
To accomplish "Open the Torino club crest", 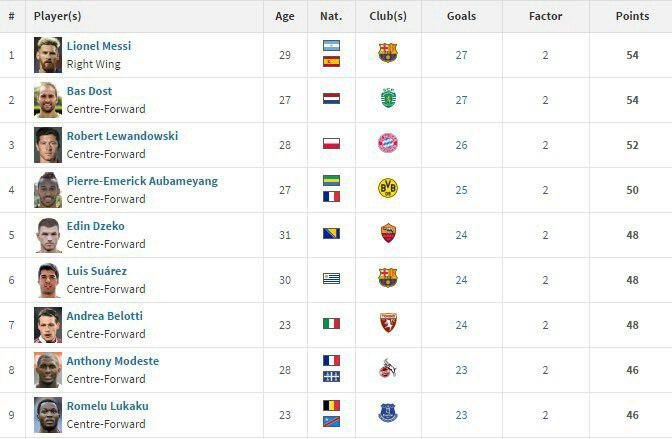I will coord(388,323).
